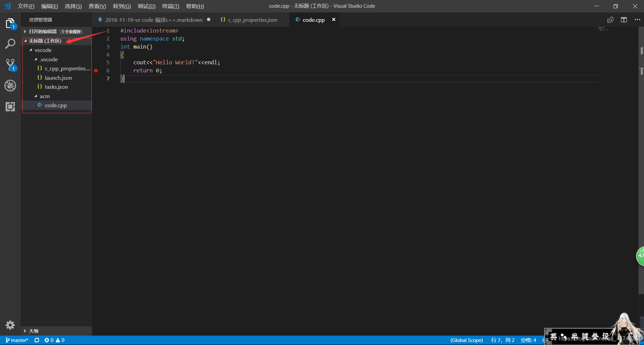
Task: Click the master branch indicator
Action: (x=17, y=340)
